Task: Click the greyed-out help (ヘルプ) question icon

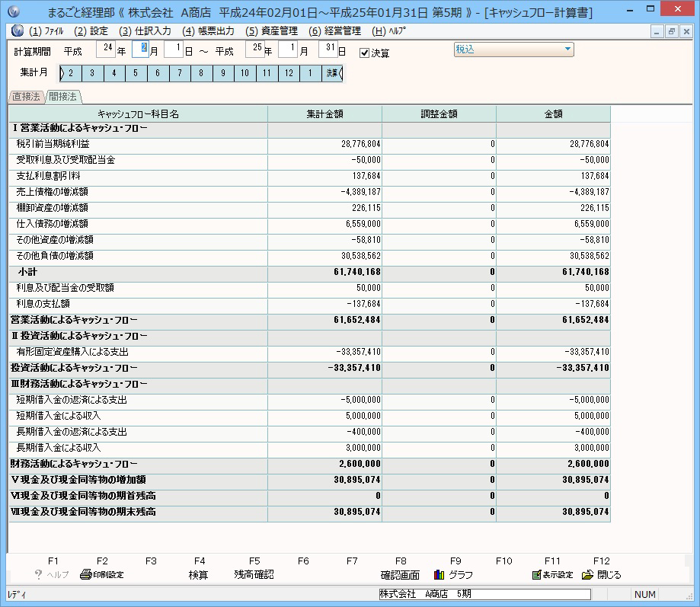Action: point(38,574)
